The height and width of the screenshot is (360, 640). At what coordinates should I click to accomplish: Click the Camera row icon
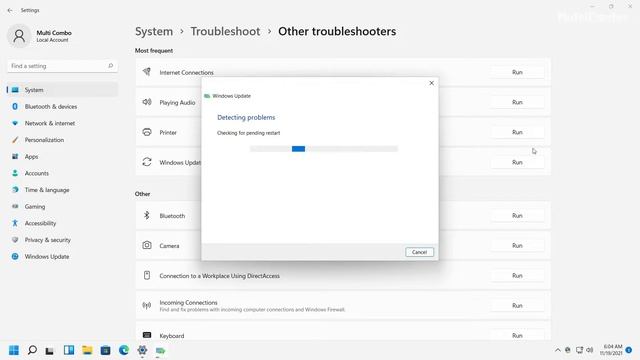[x=147, y=245]
